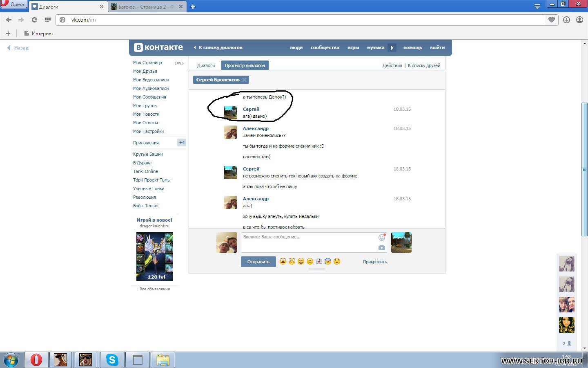Click the camera attach photo icon
The width and height of the screenshot is (588, 368).
tap(382, 247)
